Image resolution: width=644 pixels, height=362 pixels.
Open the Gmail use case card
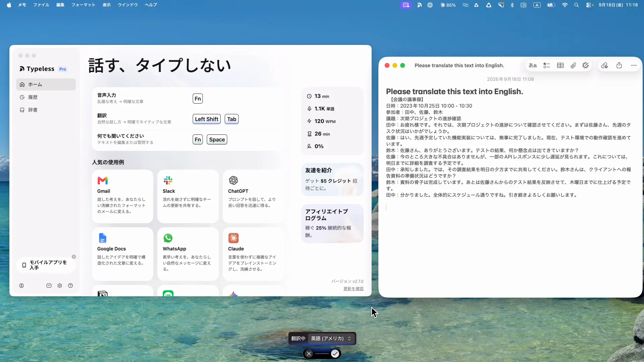point(122,196)
